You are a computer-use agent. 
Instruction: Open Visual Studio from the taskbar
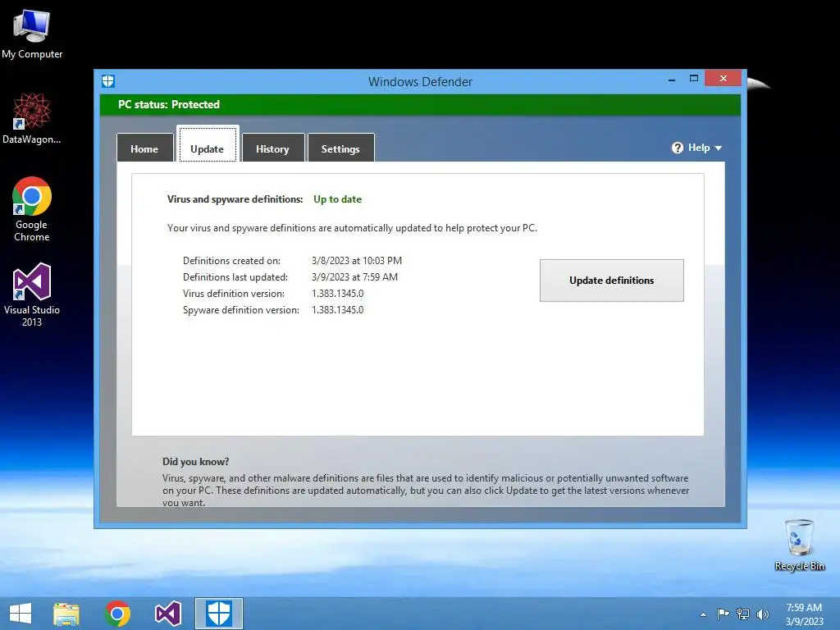167,614
